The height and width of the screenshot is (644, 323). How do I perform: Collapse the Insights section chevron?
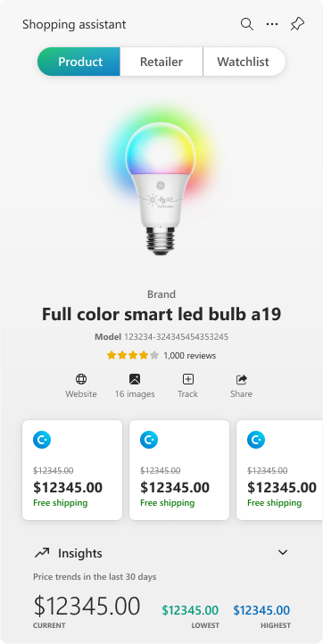[x=283, y=552]
